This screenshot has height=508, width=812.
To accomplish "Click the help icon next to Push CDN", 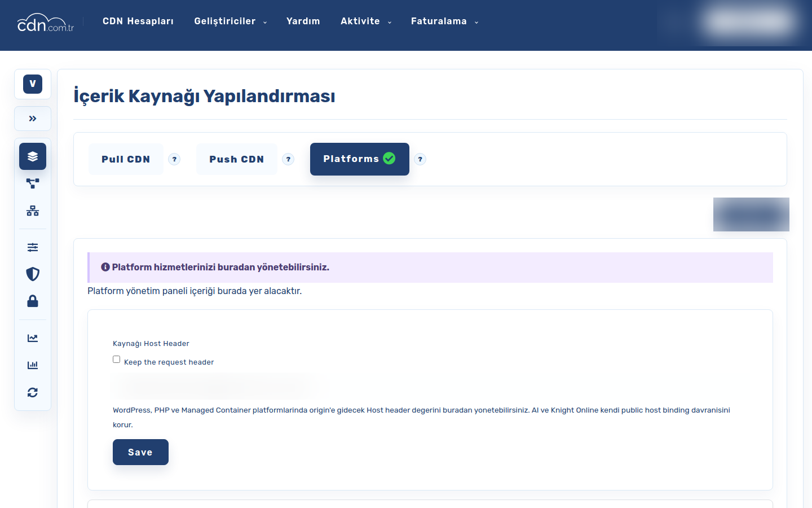I will (288, 159).
